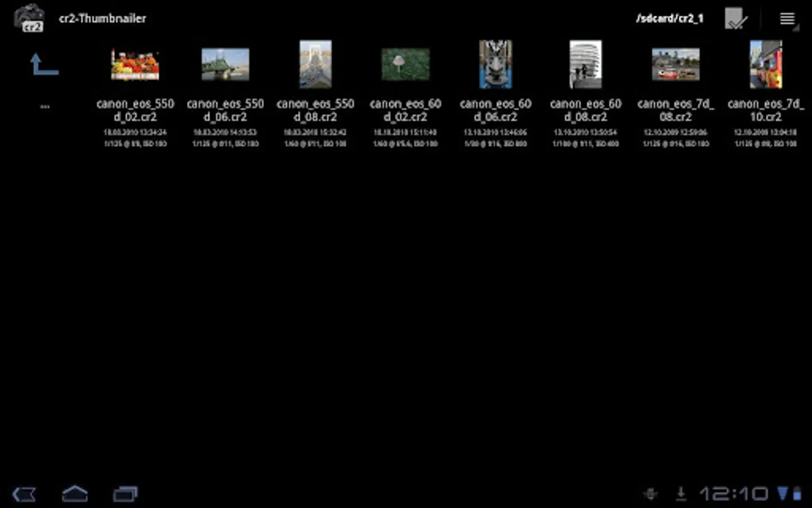Open the recent apps icon

click(x=125, y=494)
